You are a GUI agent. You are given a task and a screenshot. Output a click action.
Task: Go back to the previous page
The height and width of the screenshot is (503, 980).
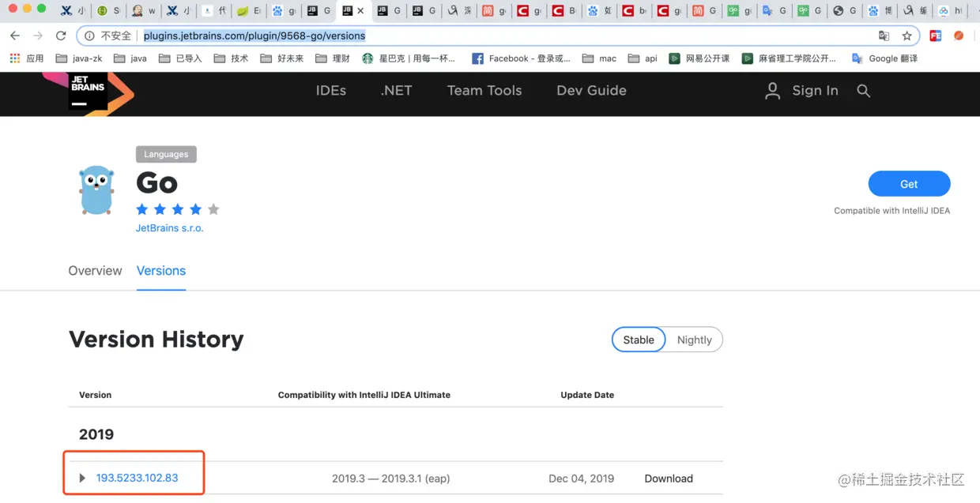[x=15, y=36]
